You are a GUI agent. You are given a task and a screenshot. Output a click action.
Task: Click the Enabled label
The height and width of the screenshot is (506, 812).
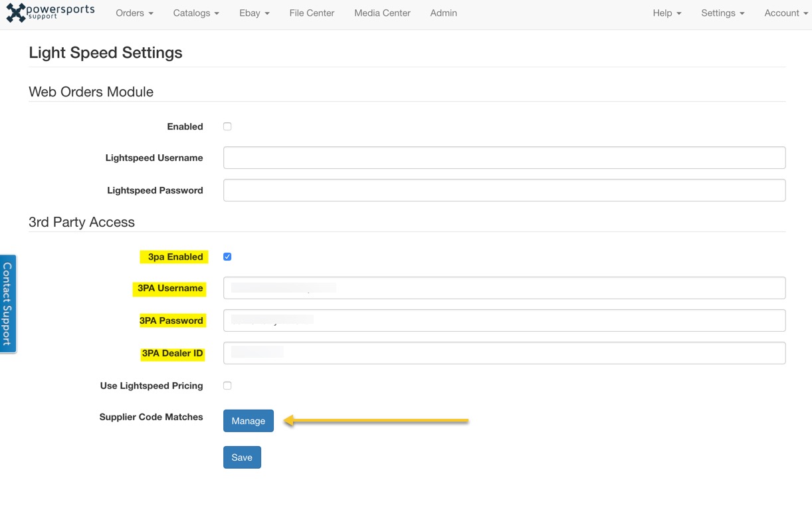(x=185, y=126)
